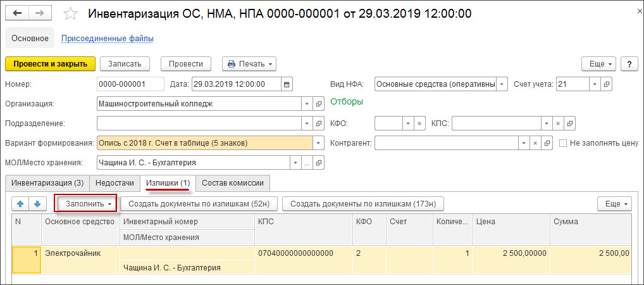Open the Присоединенные файлы link
Screen dimensions: 644x285
pos(107,39)
